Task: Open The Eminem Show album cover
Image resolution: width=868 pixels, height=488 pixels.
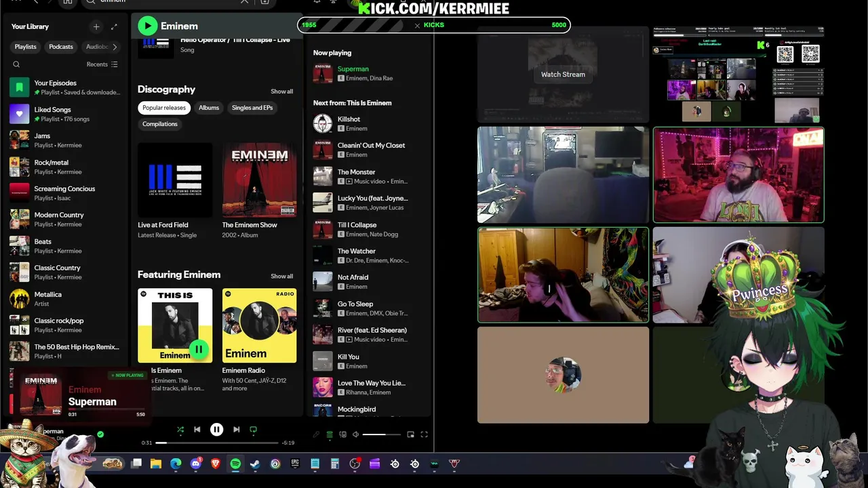Action: 259,180
